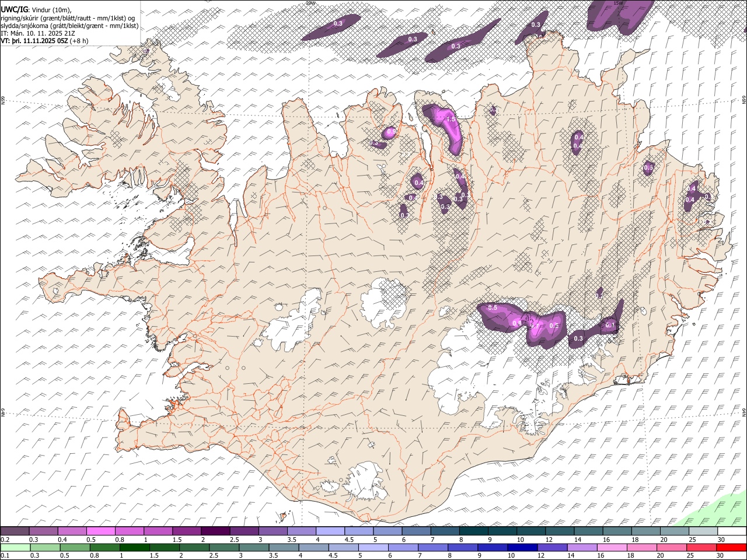Pick the lilac rain swatch between 14 and 16

tap(582, 547)
